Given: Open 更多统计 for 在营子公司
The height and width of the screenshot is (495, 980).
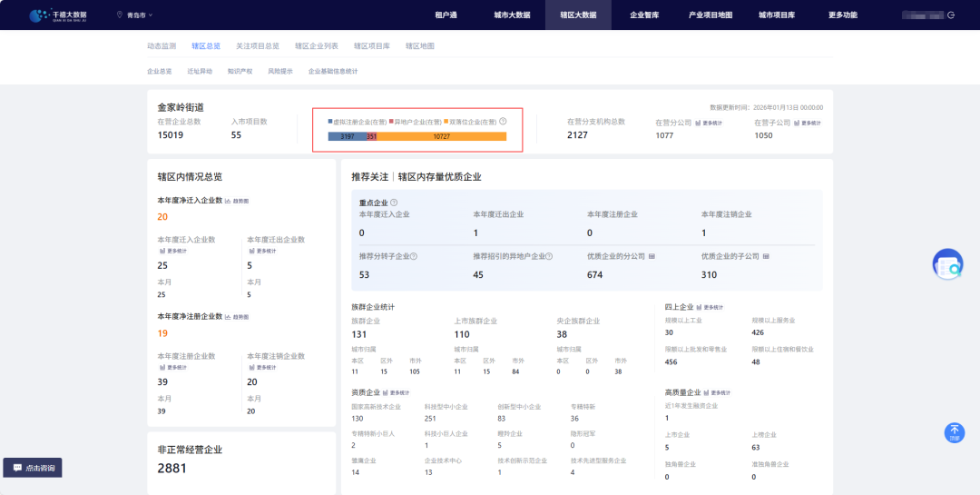Looking at the screenshot, I should click(808, 124).
